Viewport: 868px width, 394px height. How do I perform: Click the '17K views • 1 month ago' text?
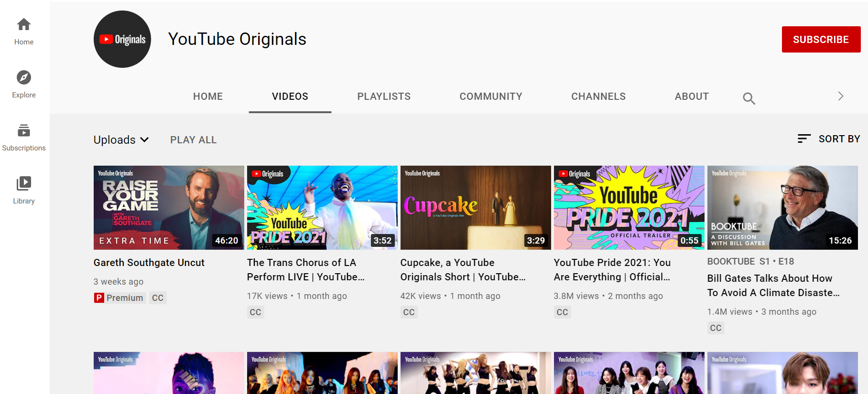click(x=297, y=296)
